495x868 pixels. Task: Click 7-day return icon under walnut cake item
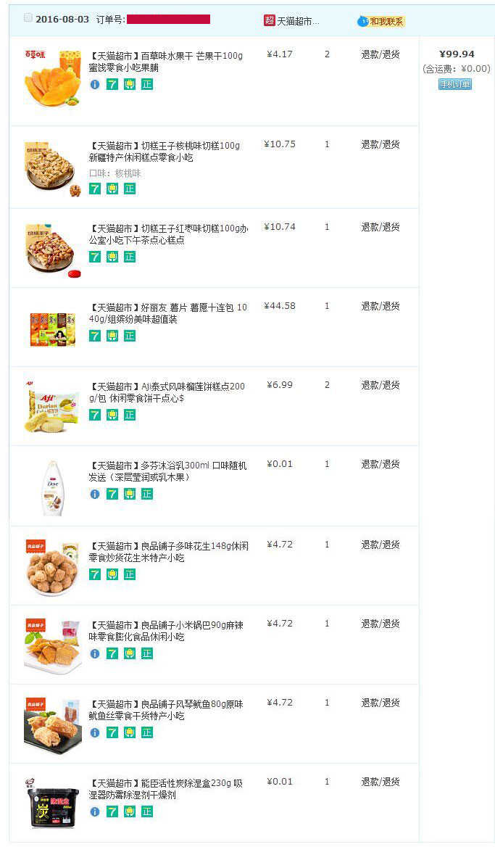(x=95, y=189)
